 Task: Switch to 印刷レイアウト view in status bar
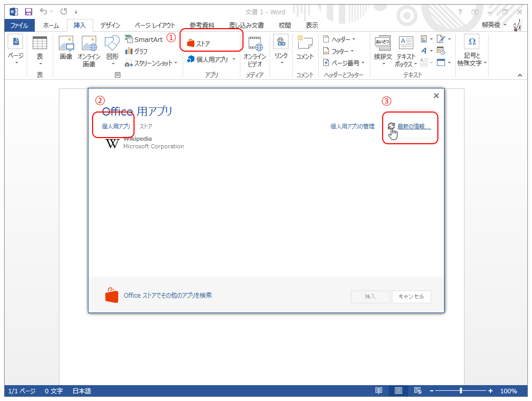coord(398,390)
